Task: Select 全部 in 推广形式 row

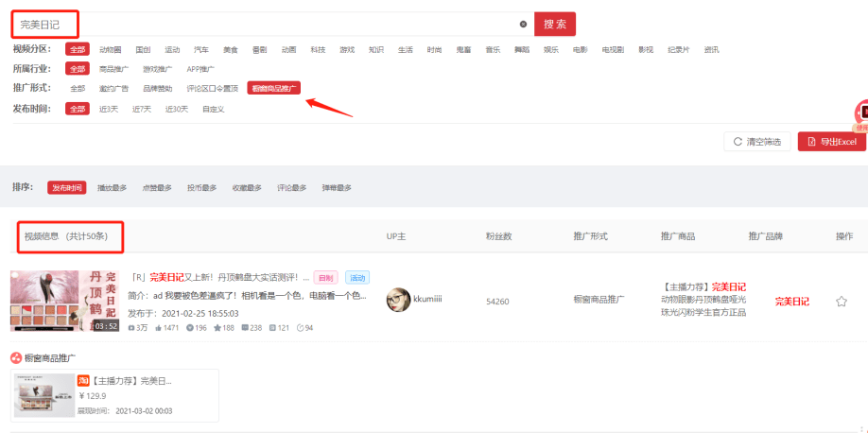Action: pos(78,88)
